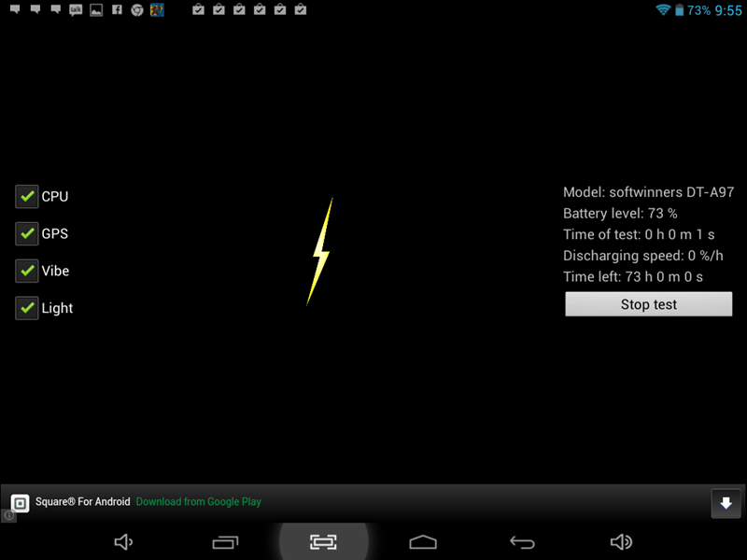The width and height of the screenshot is (747, 560).
Task: Open the Chrome notification icon
Action: 137,10
